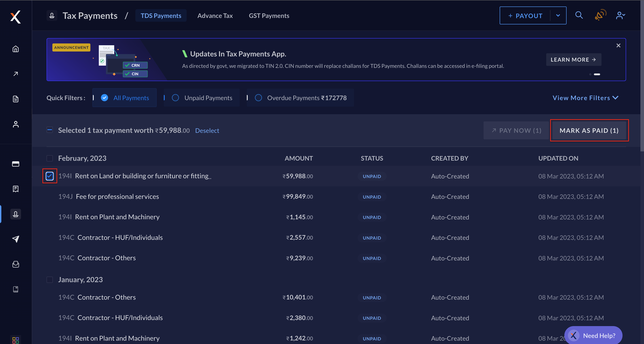The image size is (644, 344).
Task: Click the search magnifier icon
Action: pyautogui.click(x=579, y=15)
